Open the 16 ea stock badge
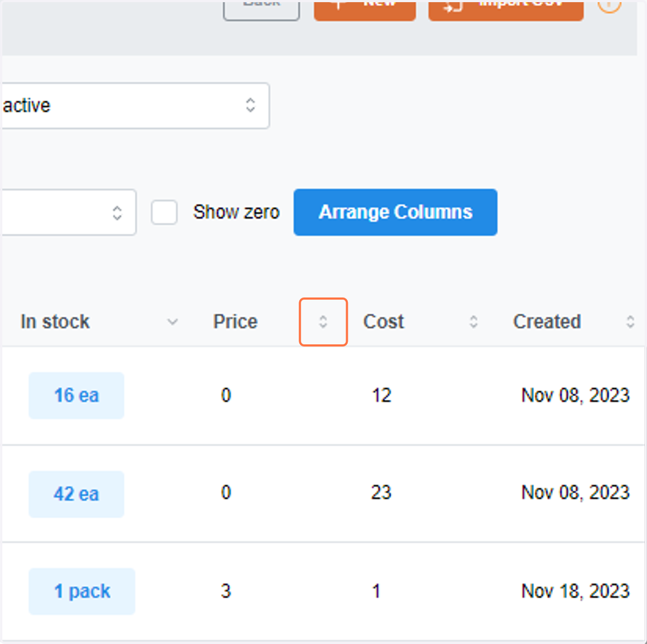Image resolution: width=647 pixels, height=644 pixels. coord(77,395)
